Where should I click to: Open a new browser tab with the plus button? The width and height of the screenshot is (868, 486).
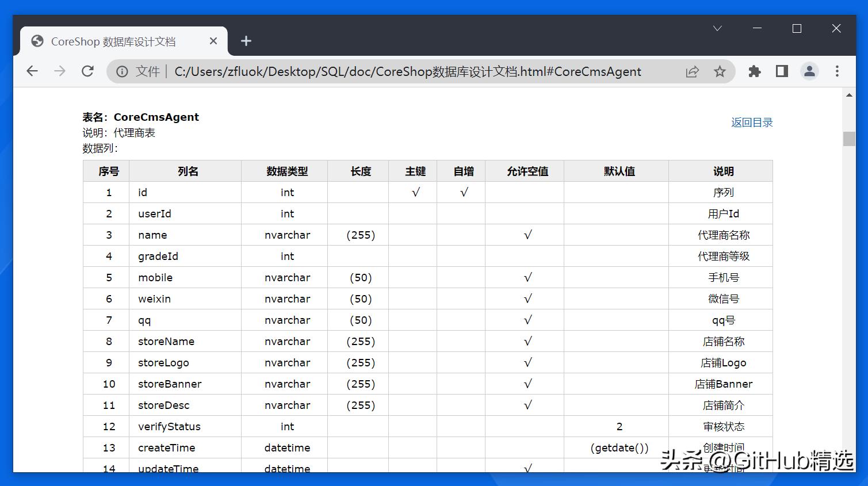(246, 41)
